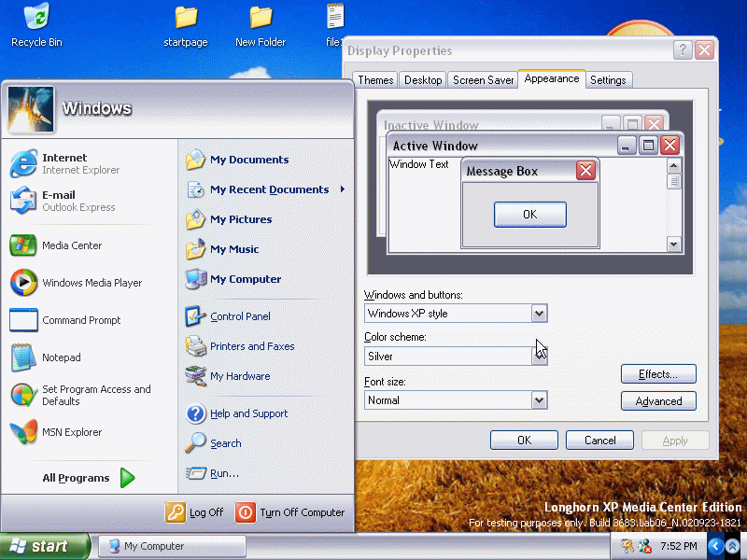Open Set Program Access and Defaults icon

point(23,395)
